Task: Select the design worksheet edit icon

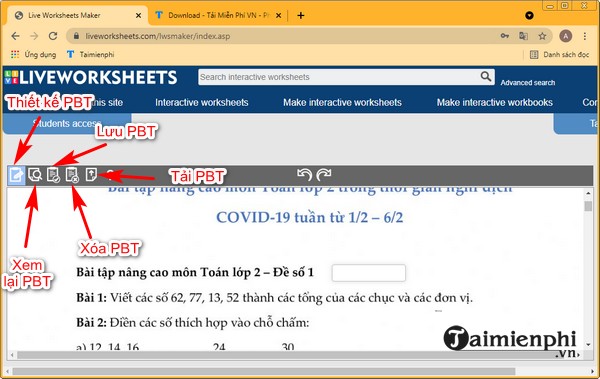Action: pos(16,175)
